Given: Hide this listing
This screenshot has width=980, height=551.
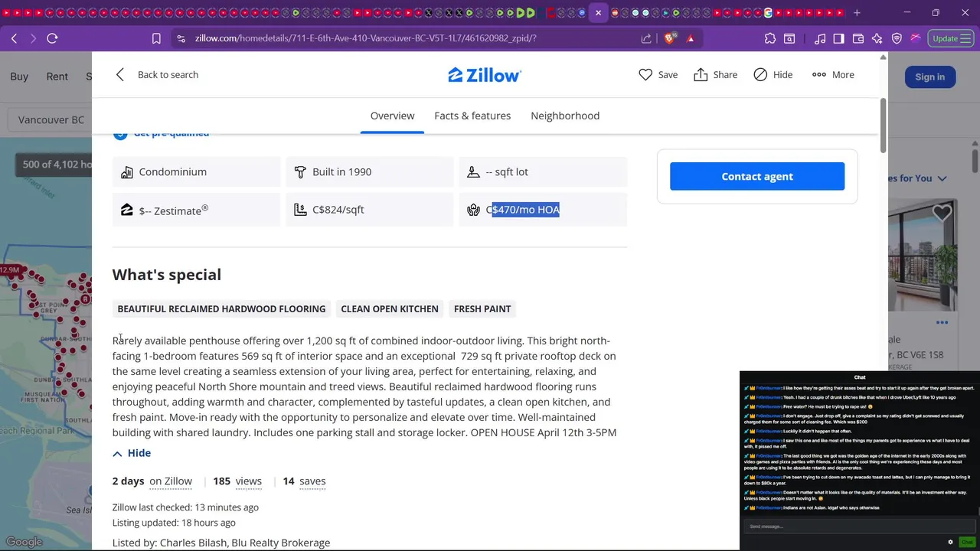Looking at the screenshot, I should pyautogui.click(x=773, y=74).
